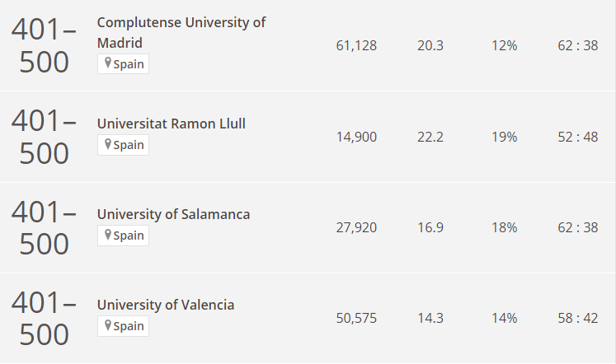Click location pin icon for Complutense University

click(x=108, y=63)
